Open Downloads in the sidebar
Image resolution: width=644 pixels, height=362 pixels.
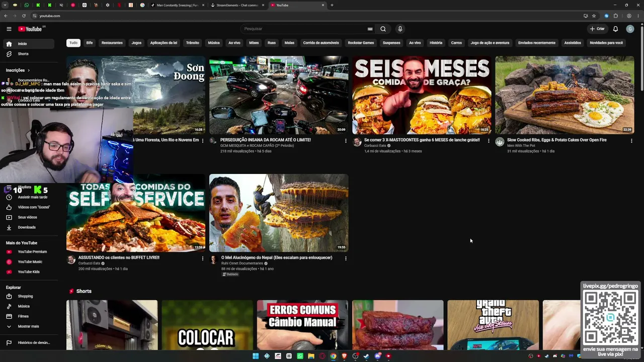point(28,227)
